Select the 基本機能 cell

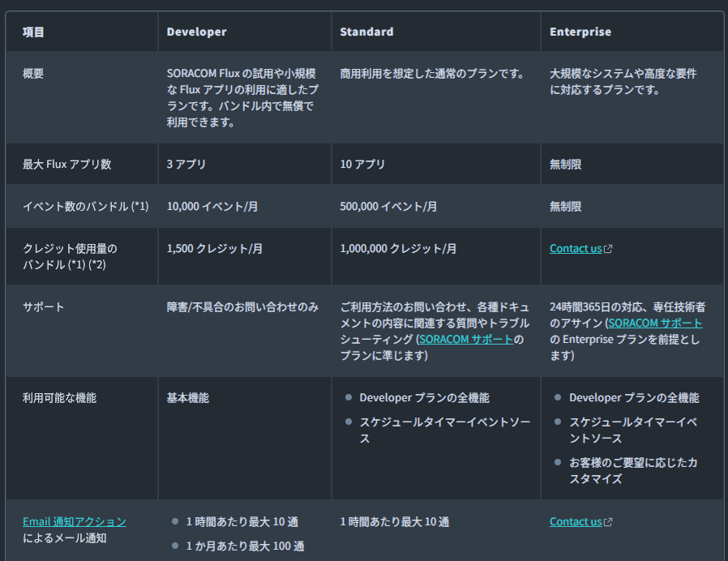pyautogui.click(x=187, y=398)
